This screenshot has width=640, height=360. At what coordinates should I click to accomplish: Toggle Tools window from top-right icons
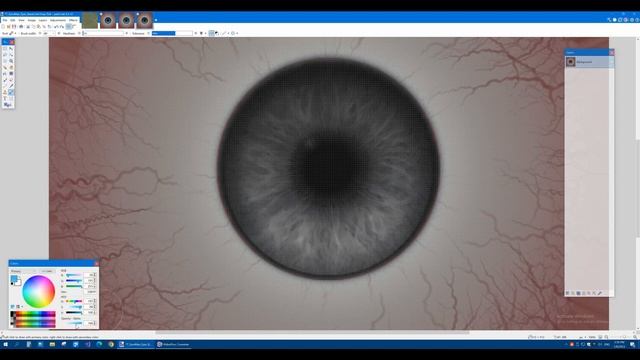pyautogui.click(x=609, y=20)
